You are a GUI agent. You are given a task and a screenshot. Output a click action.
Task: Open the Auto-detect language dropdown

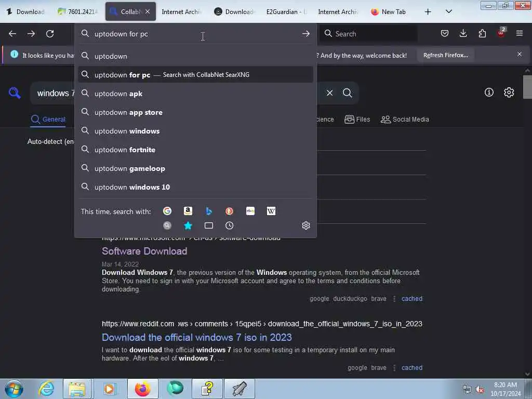(x=50, y=141)
